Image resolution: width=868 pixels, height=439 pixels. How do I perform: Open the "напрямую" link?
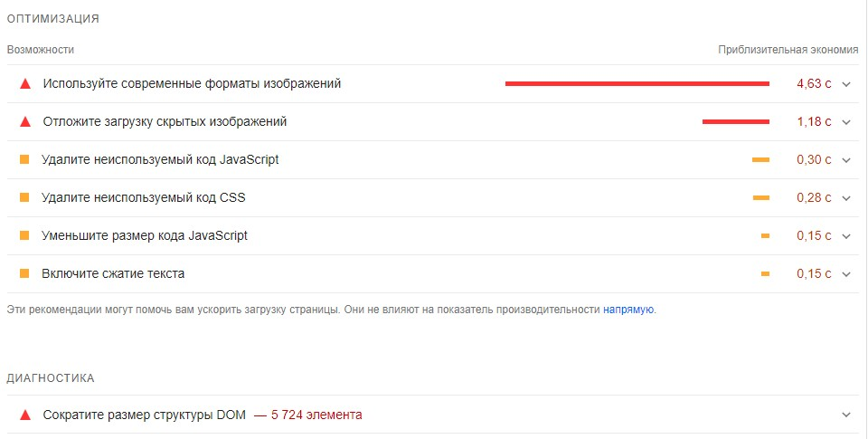[628, 310]
